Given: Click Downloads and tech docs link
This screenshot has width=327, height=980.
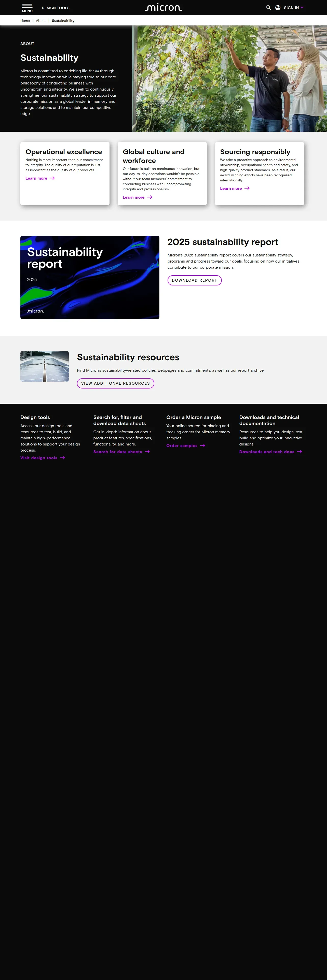Looking at the screenshot, I should click(271, 452).
